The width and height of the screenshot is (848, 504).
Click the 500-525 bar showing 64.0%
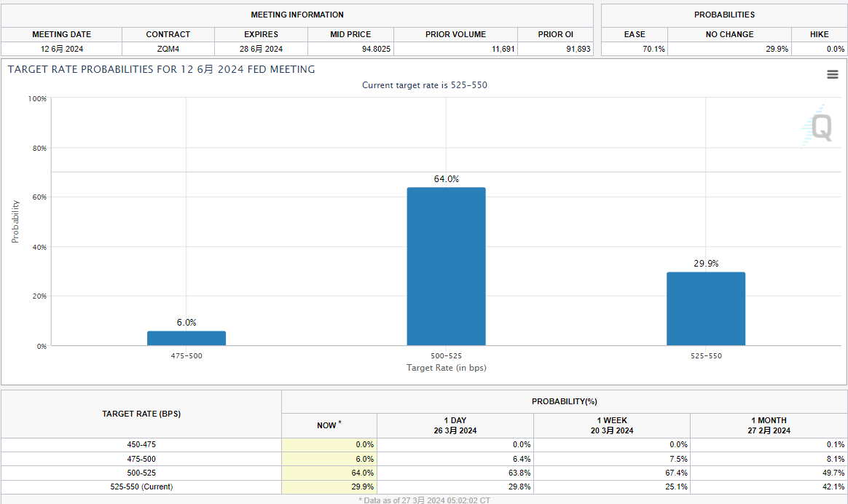(x=446, y=266)
